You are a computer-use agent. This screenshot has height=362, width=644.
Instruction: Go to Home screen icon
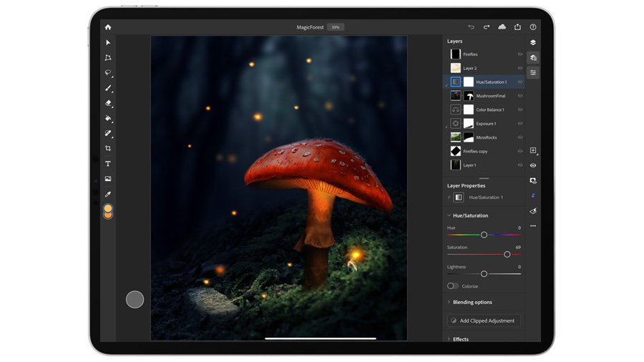[108, 27]
